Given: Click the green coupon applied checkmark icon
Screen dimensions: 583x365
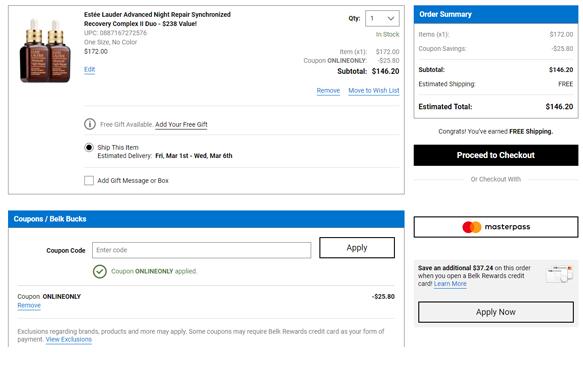Looking at the screenshot, I should click(100, 271).
